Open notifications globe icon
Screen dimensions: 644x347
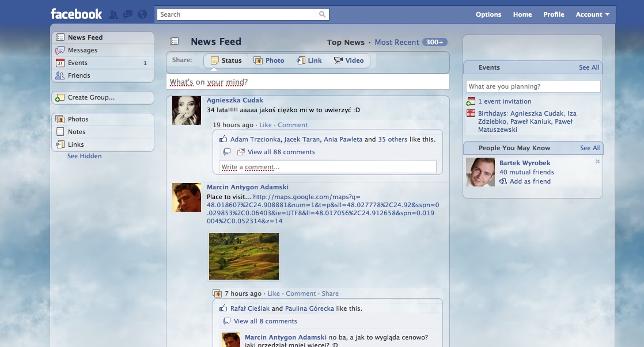point(142,15)
